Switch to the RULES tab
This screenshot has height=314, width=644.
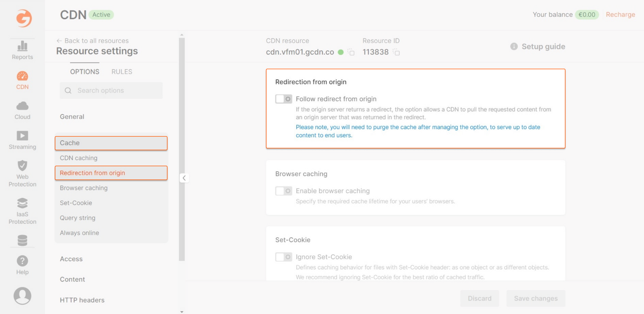[x=122, y=72]
